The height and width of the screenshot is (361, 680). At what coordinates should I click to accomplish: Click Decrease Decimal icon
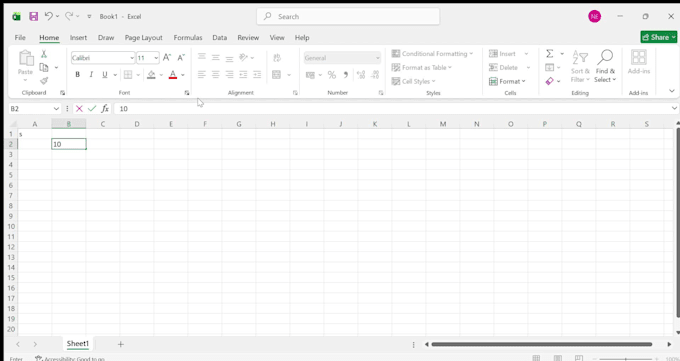[376, 75]
